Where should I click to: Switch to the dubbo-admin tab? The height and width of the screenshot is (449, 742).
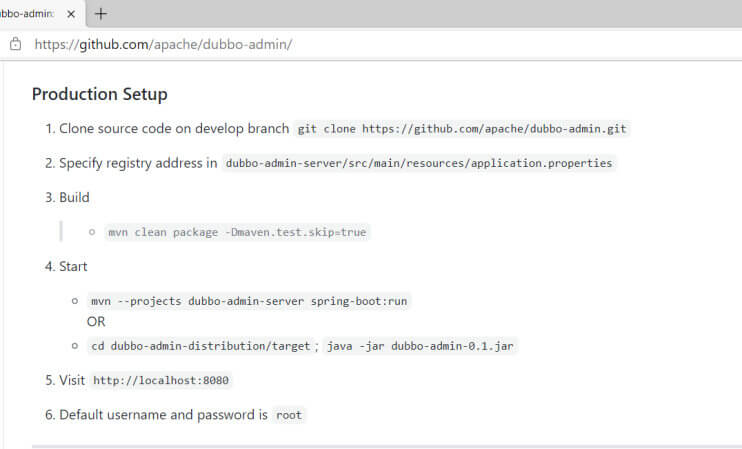point(26,14)
